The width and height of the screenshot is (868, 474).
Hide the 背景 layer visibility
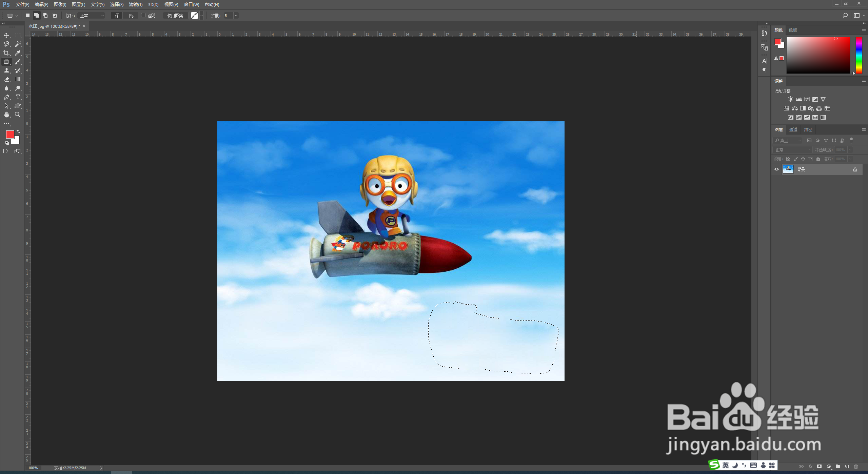point(776,169)
